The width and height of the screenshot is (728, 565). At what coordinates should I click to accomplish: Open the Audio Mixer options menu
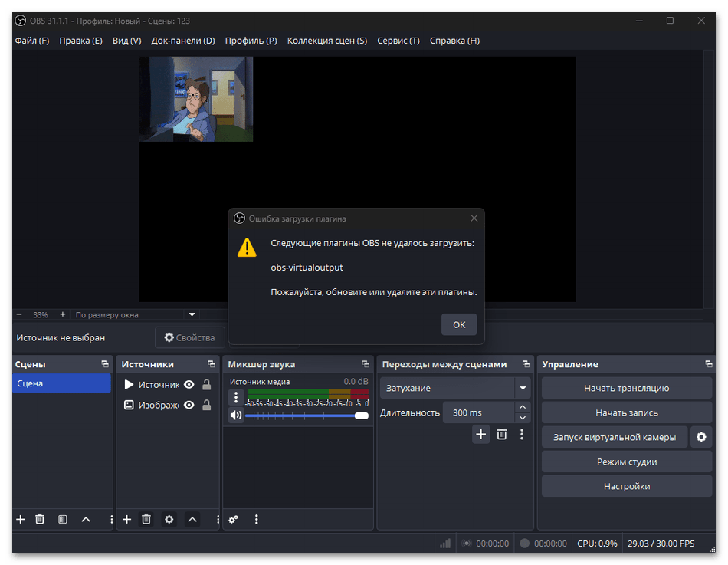click(257, 519)
